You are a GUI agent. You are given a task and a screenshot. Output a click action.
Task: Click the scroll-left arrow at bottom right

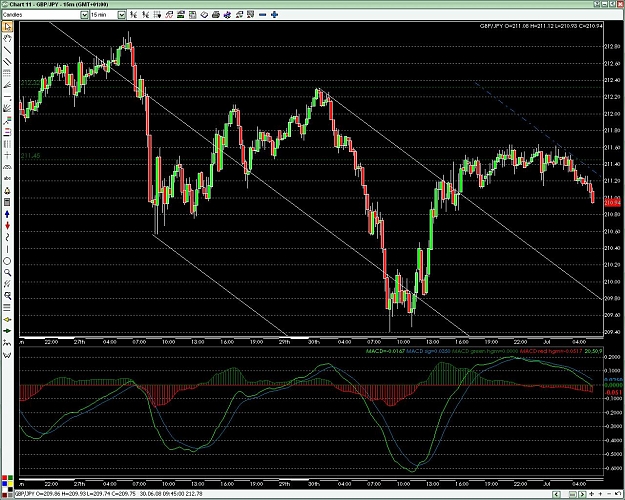pyautogui.click(x=557, y=494)
